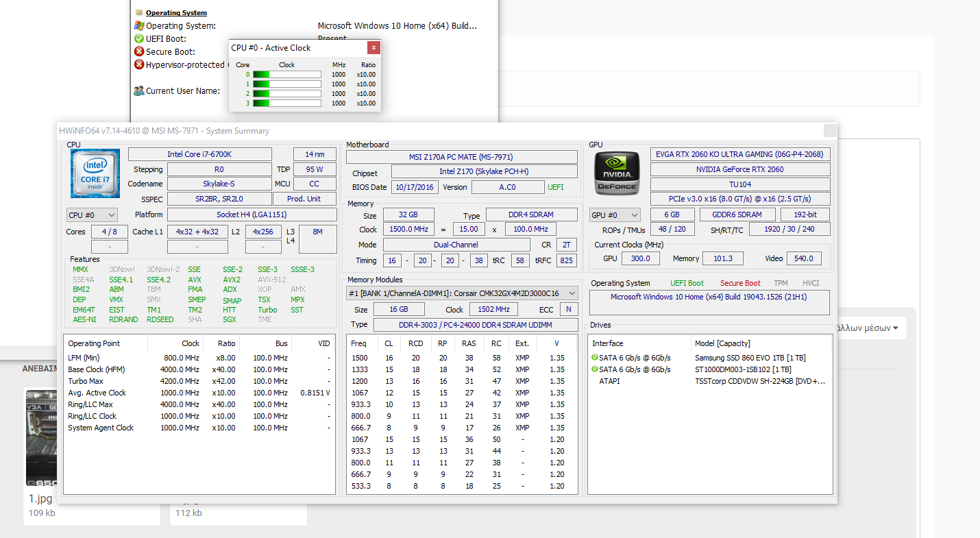980x538 pixels.
Task: Click the LFM (Min) operating point row
Action: [199, 358]
